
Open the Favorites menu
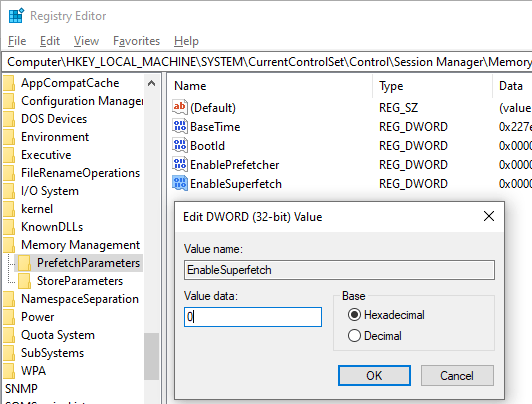[x=136, y=41]
